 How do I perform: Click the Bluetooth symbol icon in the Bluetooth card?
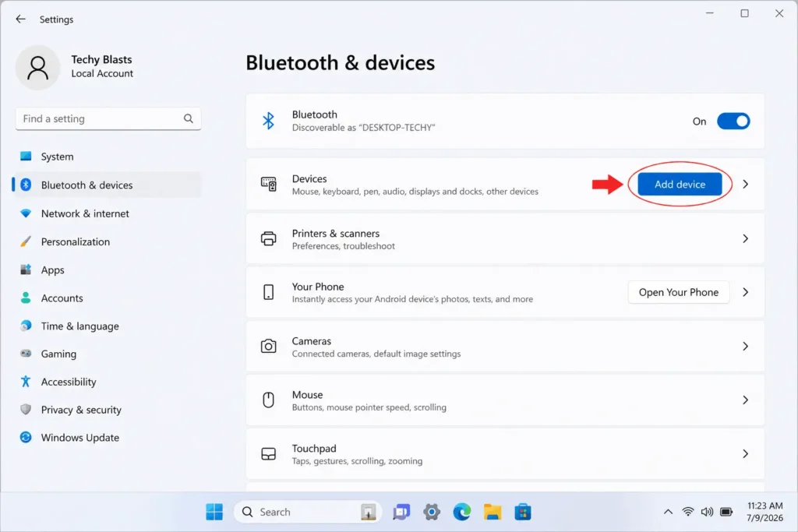268,121
